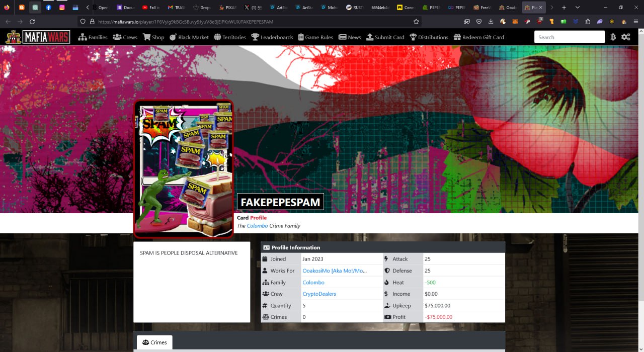Open the MetaMask fox extension

point(515,22)
